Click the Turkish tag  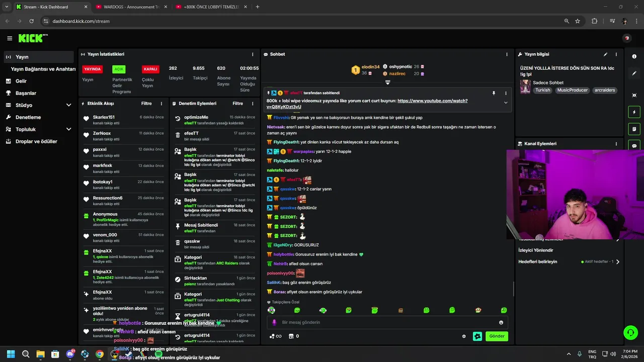point(543,90)
